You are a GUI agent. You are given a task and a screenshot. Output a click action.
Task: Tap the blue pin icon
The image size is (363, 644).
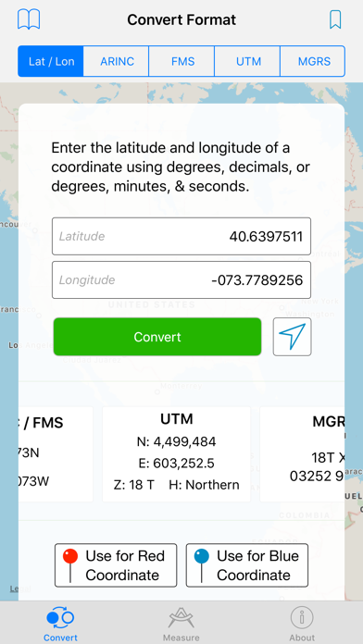(202, 565)
